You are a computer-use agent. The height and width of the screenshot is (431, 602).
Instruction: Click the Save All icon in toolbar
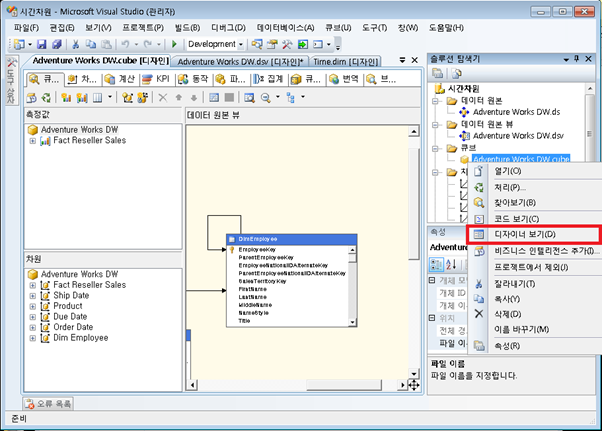point(57,44)
